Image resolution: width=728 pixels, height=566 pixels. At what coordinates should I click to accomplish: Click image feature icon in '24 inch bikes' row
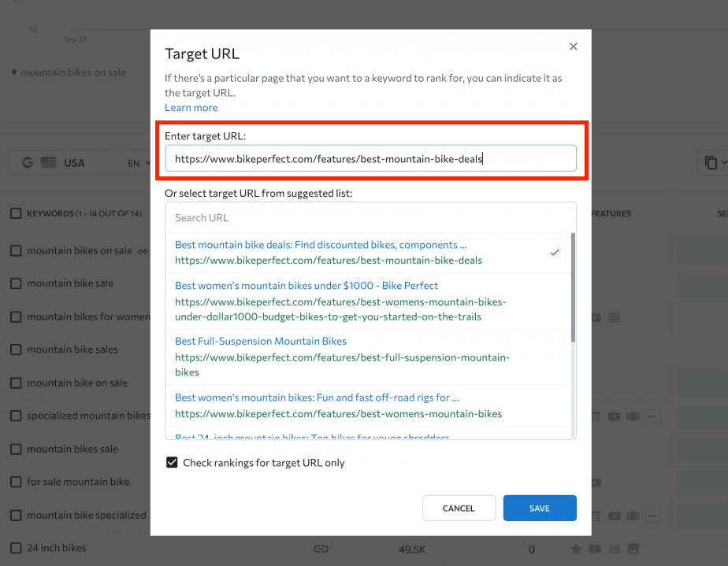click(x=633, y=549)
